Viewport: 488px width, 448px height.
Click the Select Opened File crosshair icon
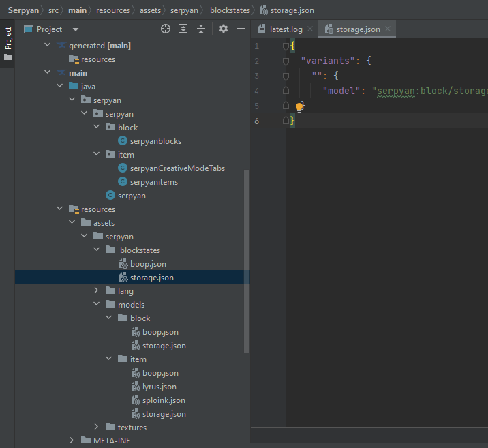[x=166, y=29]
